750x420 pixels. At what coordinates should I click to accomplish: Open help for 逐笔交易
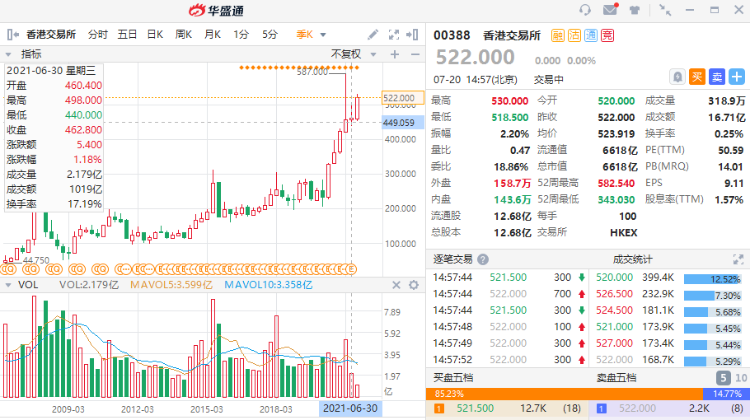483,260
